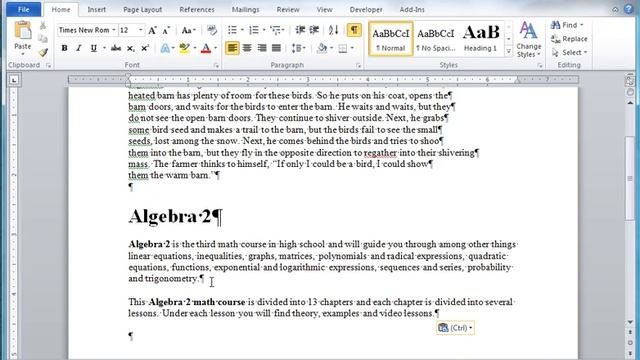Open the Change Case Aa dropdown
This screenshot has width=640, height=360.
(188, 30)
